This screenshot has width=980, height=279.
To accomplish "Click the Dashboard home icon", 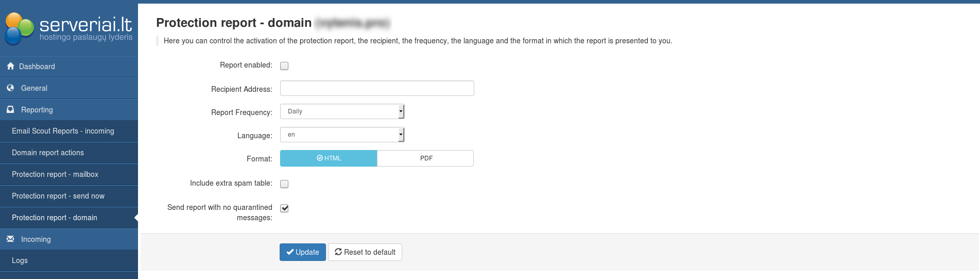I will click(10, 66).
